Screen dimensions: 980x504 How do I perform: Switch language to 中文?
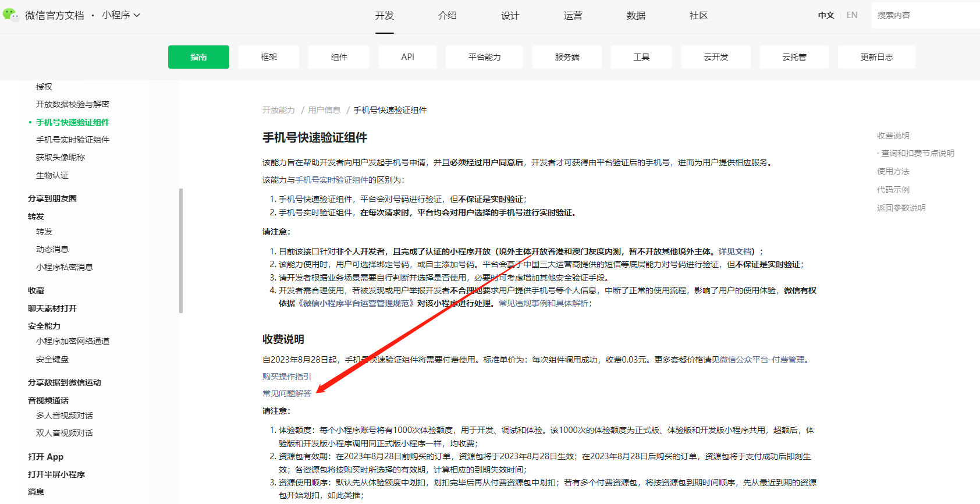[826, 15]
